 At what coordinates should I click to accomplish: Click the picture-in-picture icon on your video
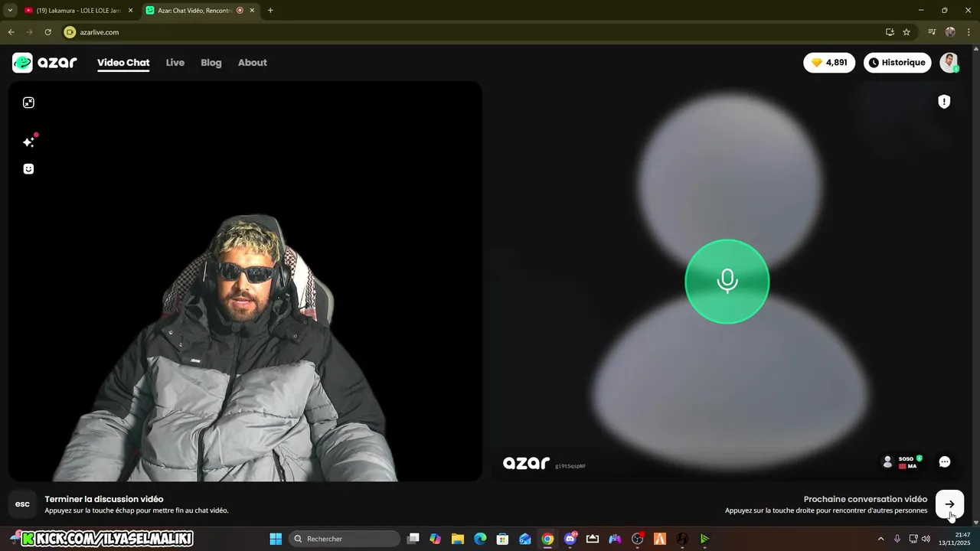click(x=28, y=103)
